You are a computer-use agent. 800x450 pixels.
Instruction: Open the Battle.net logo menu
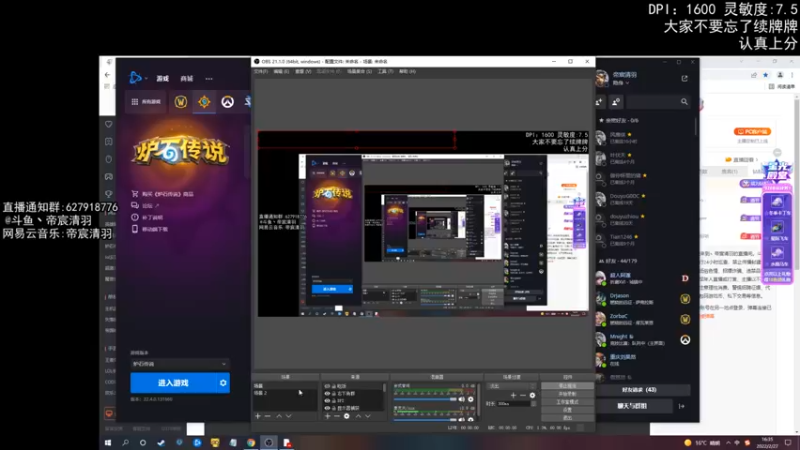(136, 78)
